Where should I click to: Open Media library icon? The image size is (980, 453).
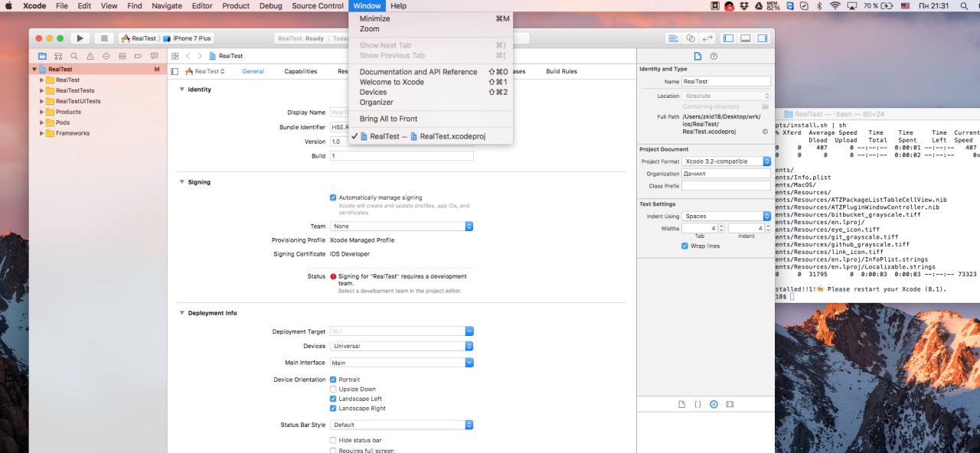(730, 403)
